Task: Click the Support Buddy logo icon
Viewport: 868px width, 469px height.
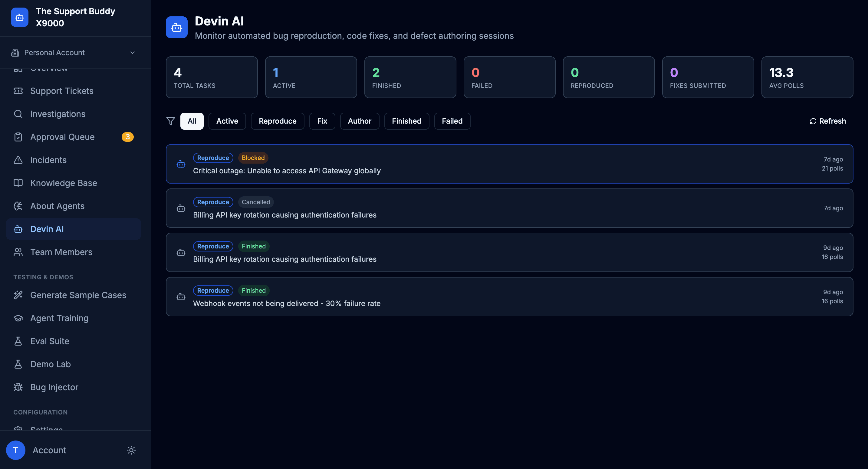Action: click(20, 17)
